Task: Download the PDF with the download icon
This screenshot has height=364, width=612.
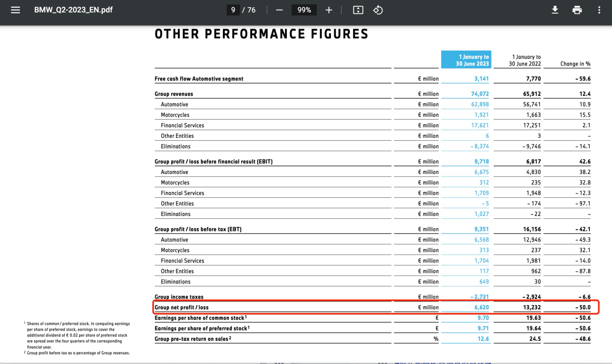Action: (x=555, y=10)
